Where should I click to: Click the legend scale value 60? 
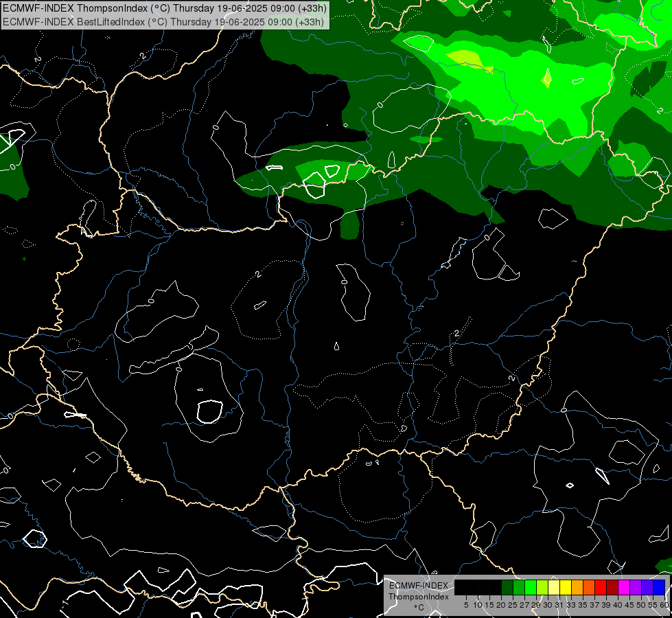click(x=664, y=605)
